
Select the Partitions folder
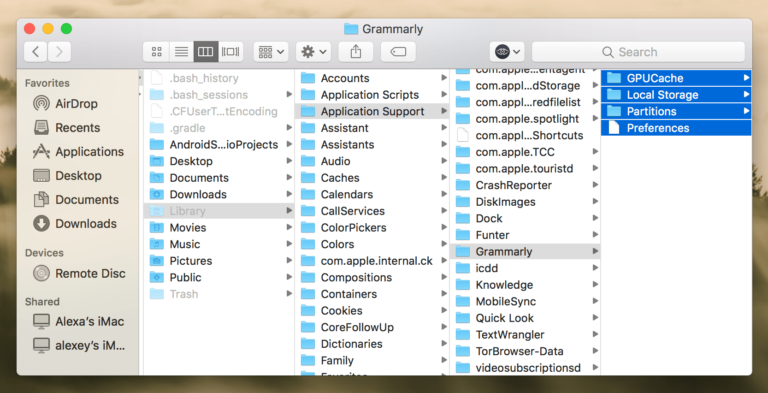pos(676,112)
